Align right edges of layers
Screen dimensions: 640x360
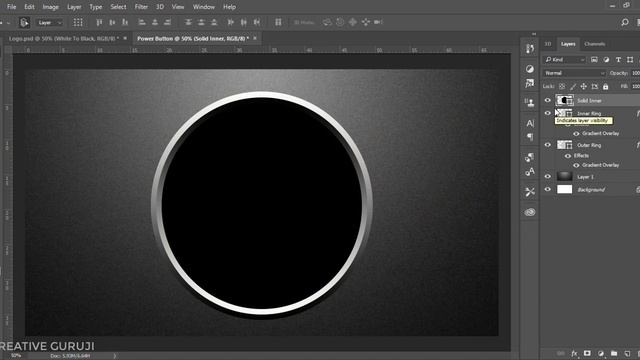click(167, 22)
